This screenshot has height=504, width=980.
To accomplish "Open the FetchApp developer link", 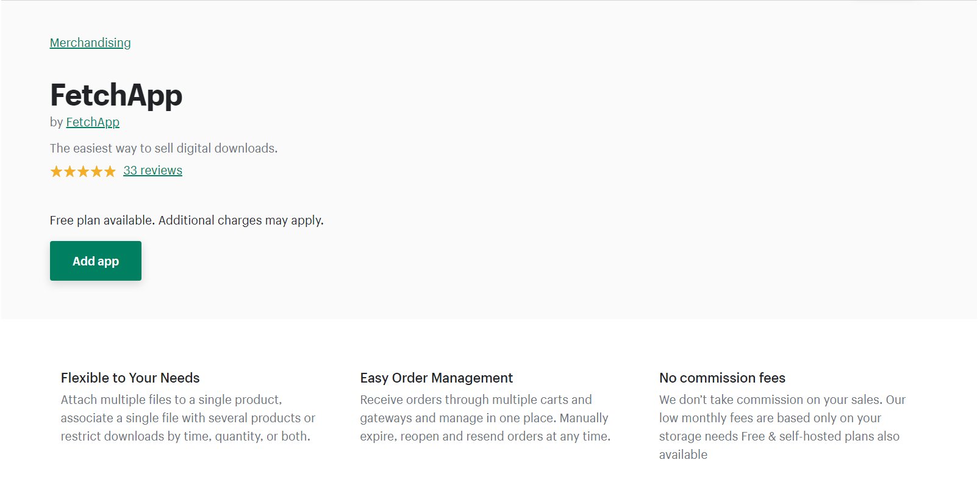I will pos(93,122).
